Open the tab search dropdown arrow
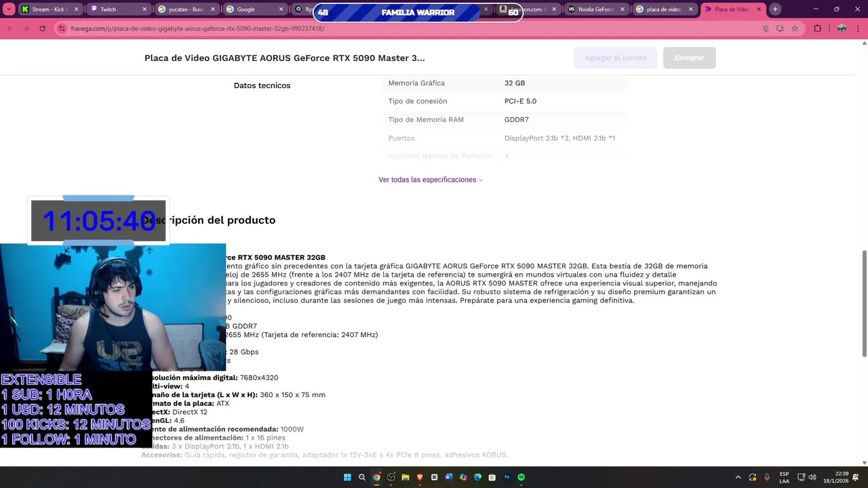The image size is (868, 488). click(x=9, y=9)
